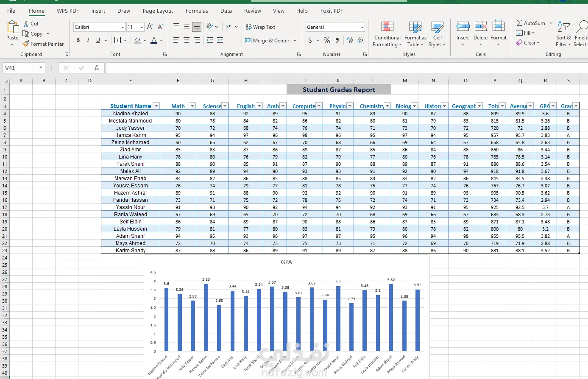Image resolution: width=588 pixels, height=379 pixels.
Task: Open the File menu
Action: click(11, 11)
